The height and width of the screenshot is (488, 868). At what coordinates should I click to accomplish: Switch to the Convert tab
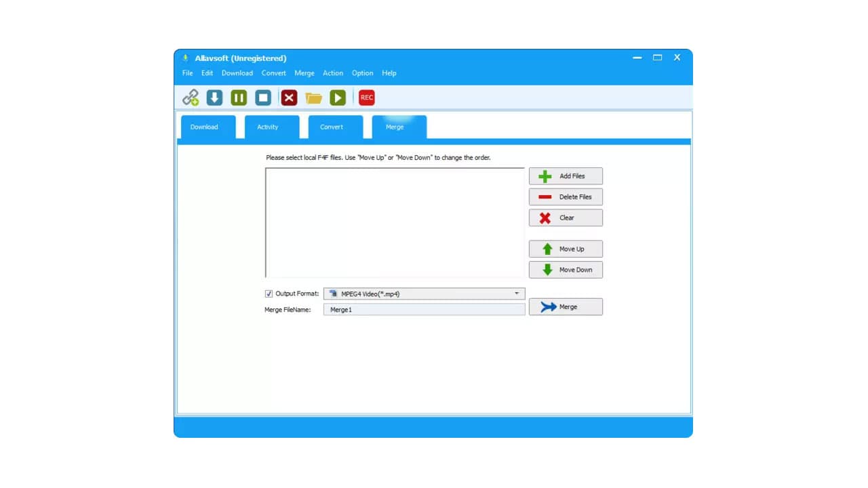tap(332, 127)
